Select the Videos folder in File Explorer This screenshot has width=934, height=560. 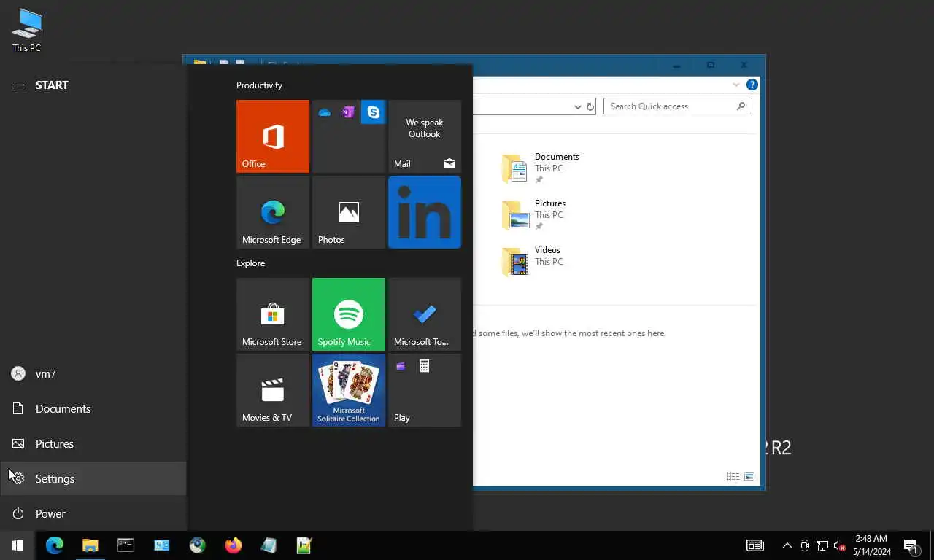coord(531,261)
